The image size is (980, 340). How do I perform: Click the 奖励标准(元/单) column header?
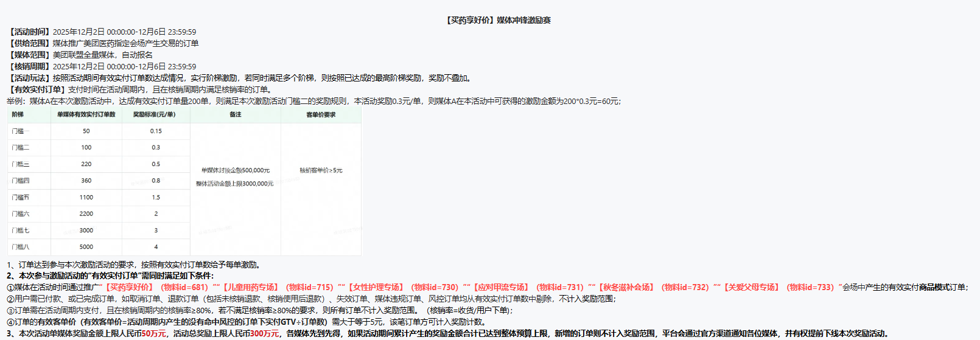click(x=155, y=114)
